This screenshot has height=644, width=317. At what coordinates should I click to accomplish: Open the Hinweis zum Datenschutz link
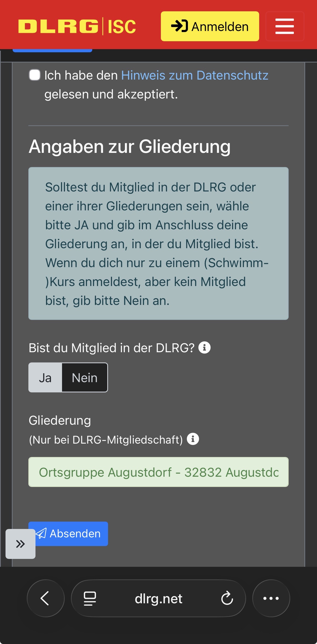coord(195,75)
